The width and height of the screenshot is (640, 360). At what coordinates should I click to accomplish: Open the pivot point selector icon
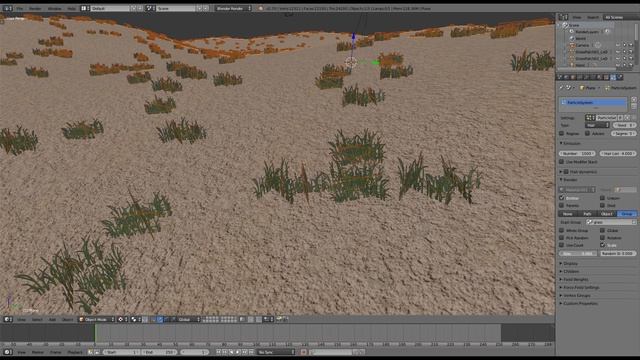pyautogui.click(x=136, y=320)
